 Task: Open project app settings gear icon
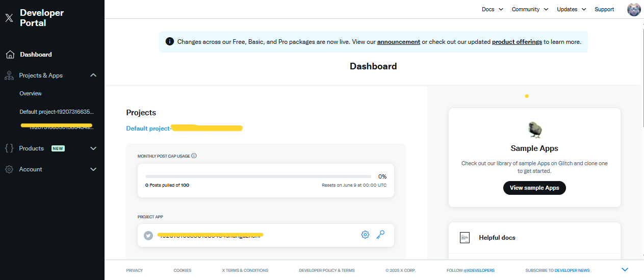[x=365, y=235]
